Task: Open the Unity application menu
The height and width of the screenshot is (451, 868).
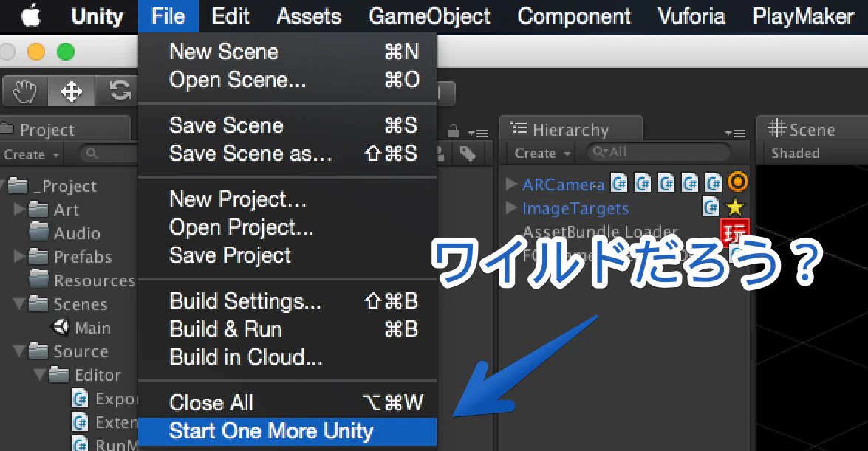Action: [97, 16]
